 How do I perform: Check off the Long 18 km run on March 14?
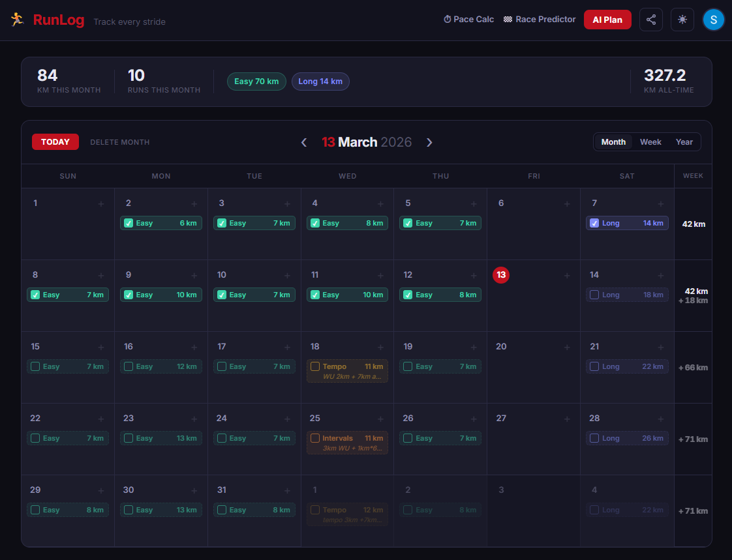[x=594, y=295]
